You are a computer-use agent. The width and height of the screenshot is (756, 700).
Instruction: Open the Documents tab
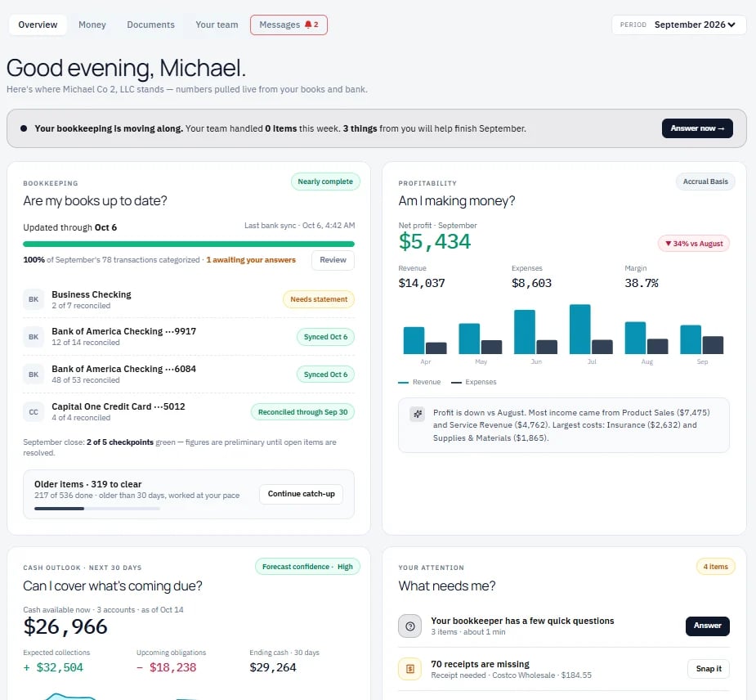pyautogui.click(x=150, y=25)
